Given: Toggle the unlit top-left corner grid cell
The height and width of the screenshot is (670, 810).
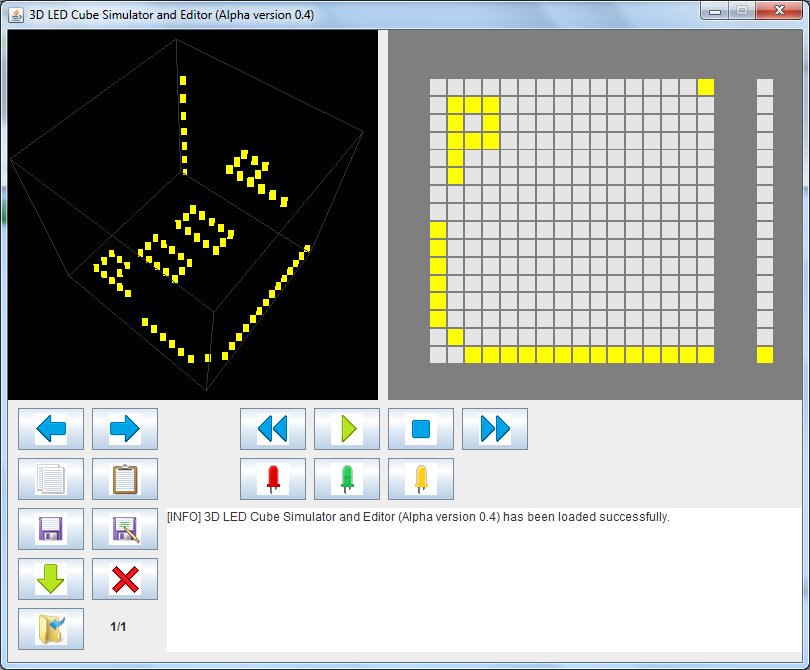Looking at the screenshot, I should click(x=438, y=87).
